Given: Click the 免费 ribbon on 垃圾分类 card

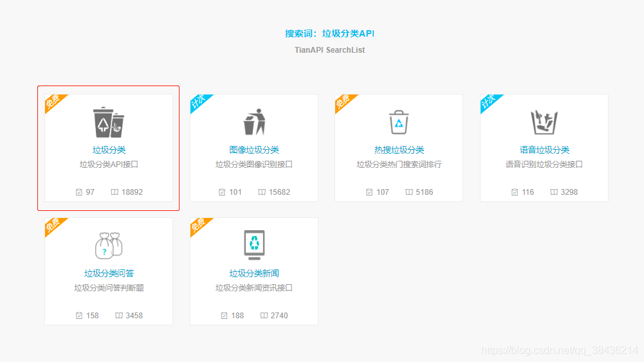Looking at the screenshot, I should [x=53, y=102].
